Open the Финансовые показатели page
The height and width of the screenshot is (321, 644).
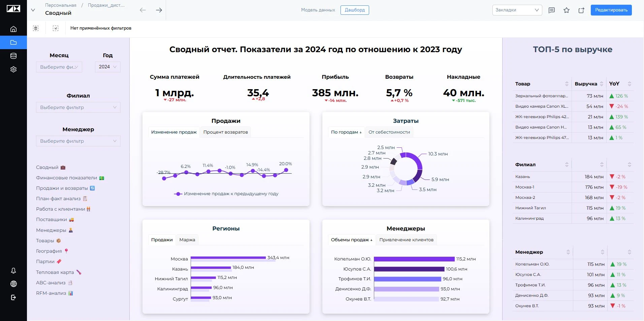click(x=70, y=178)
